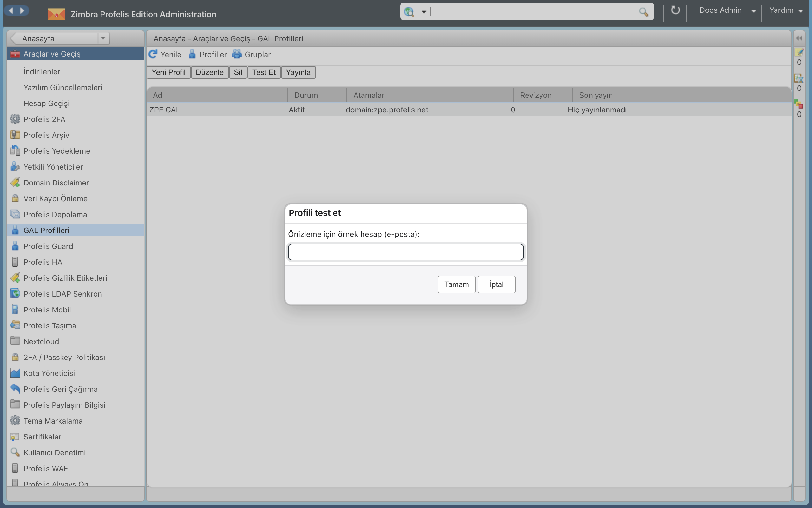Click the Kullanıcı Denetimi magnifier icon
812x508 pixels.
(15, 452)
